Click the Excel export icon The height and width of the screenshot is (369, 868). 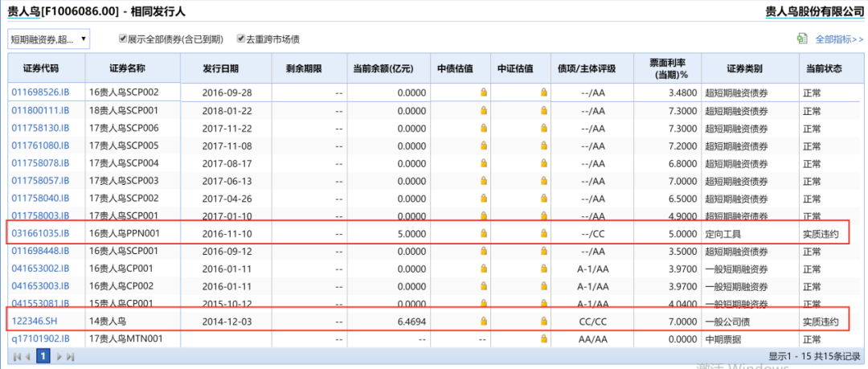pos(801,39)
